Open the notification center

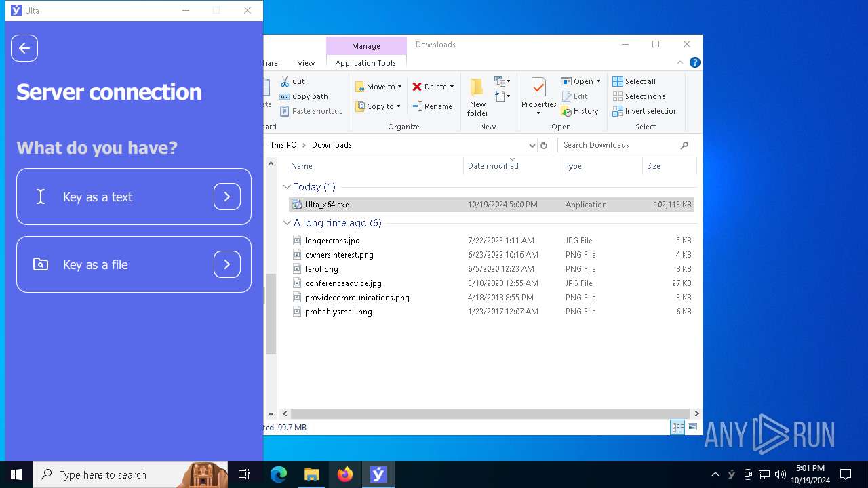tap(846, 474)
